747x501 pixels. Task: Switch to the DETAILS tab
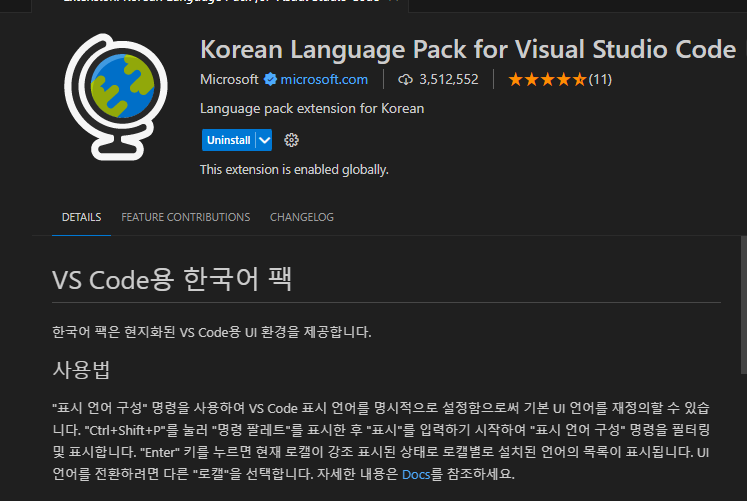pyautogui.click(x=81, y=217)
